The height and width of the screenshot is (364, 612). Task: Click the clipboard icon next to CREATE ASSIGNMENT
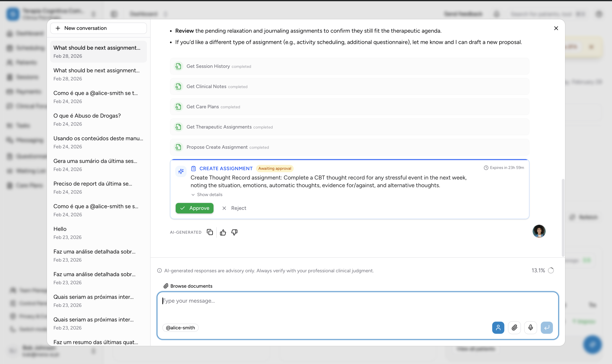pos(194,168)
